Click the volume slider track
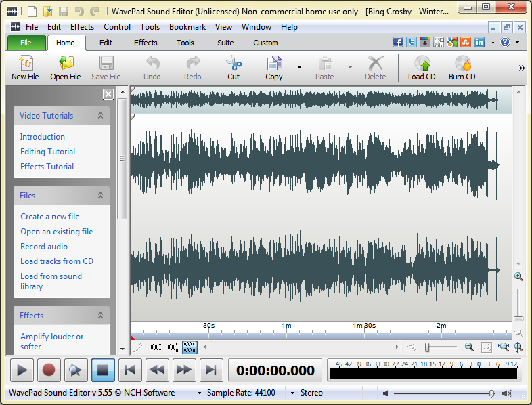 [440, 393]
